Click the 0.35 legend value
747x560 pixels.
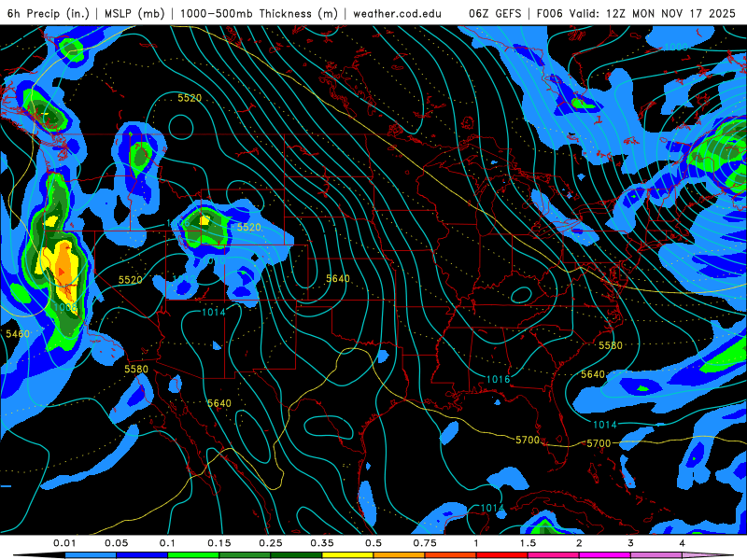322,543
